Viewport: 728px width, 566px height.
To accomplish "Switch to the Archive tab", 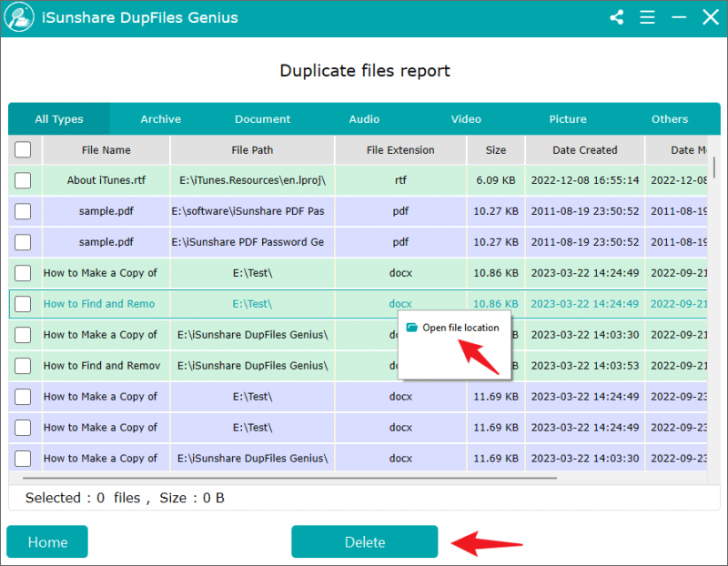I will 160,118.
